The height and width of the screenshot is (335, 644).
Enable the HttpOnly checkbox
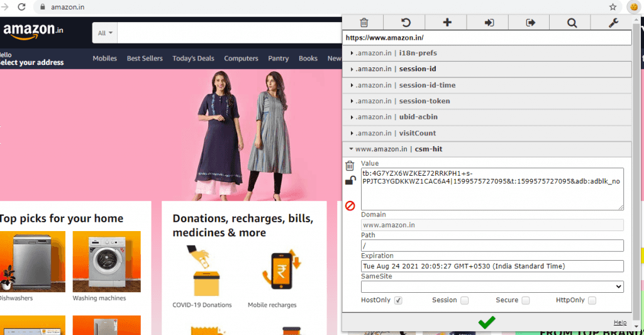point(592,300)
